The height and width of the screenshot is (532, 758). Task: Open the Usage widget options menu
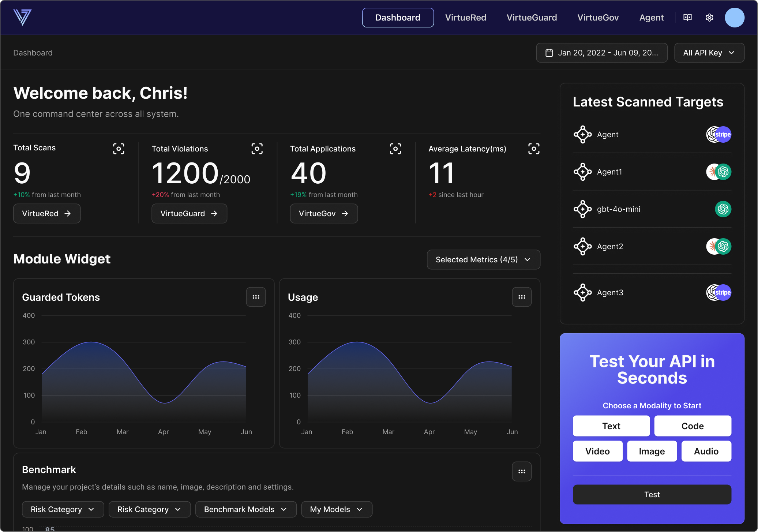tap(522, 297)
